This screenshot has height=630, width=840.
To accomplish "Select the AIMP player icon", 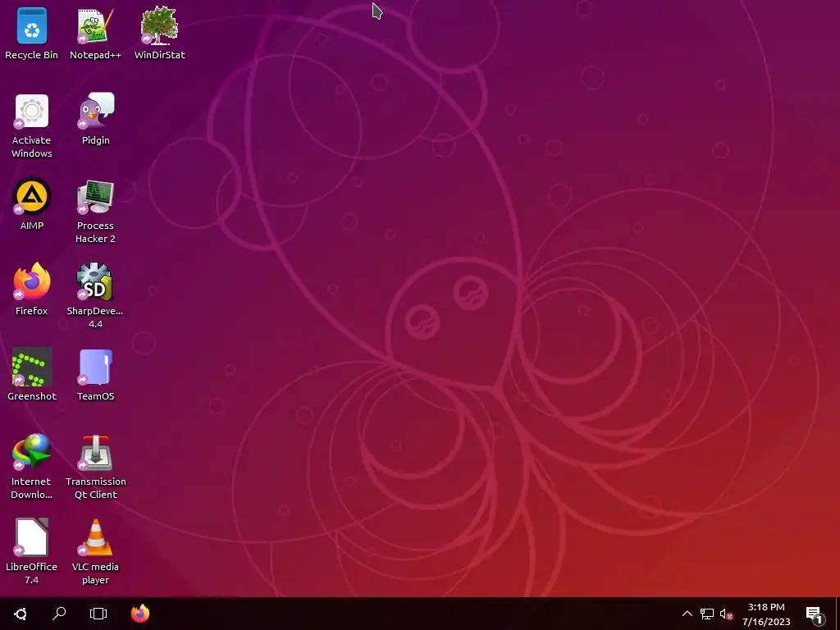I will pyautogui.click(x=32, y=204).
